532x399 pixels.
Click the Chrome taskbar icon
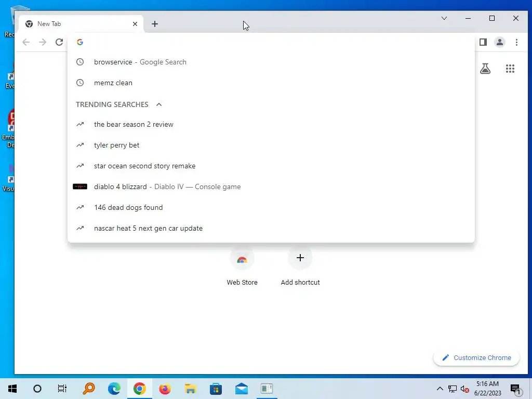click(139, 389)
